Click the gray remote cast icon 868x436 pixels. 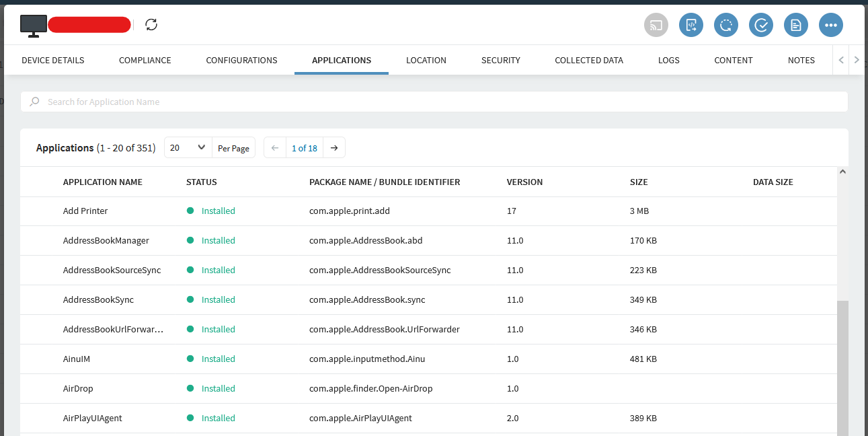pos(656,25)
